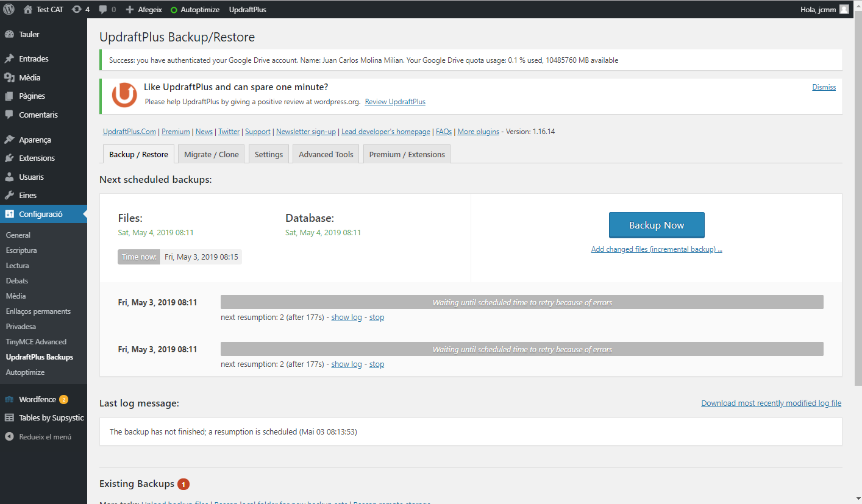Switch to Backup / Restore tab
This screenshot has width=862, height=504.
[138, 154]
